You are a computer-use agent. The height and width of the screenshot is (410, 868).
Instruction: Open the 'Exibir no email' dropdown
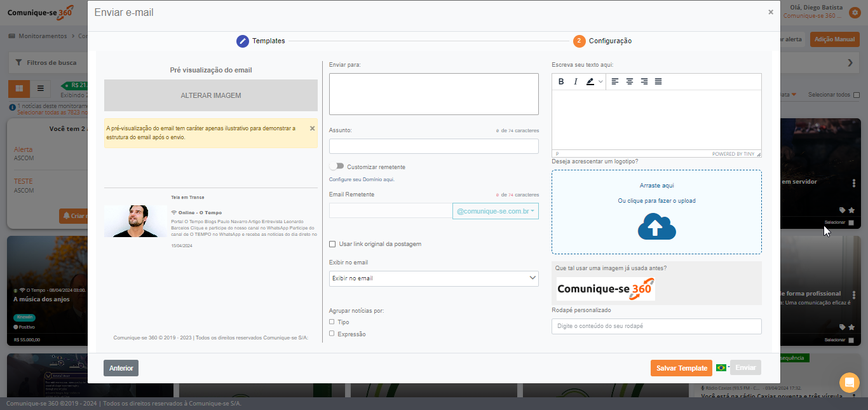coord(433,278)
